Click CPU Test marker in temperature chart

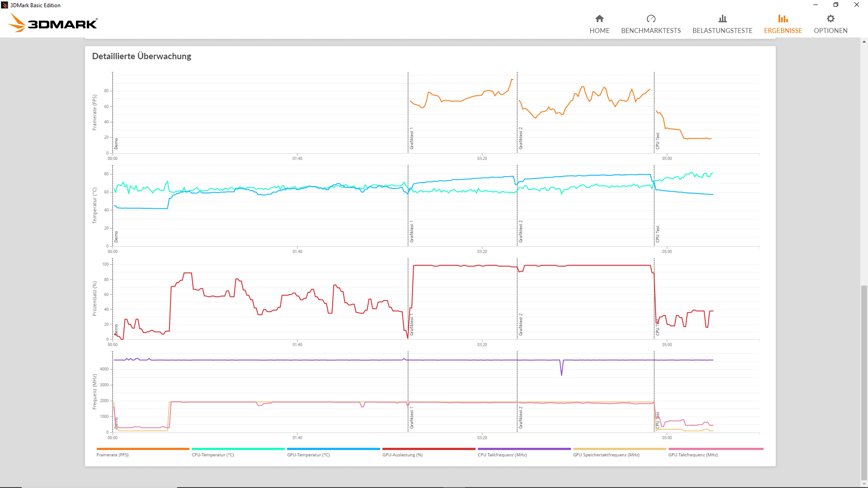tap(658, 234)
